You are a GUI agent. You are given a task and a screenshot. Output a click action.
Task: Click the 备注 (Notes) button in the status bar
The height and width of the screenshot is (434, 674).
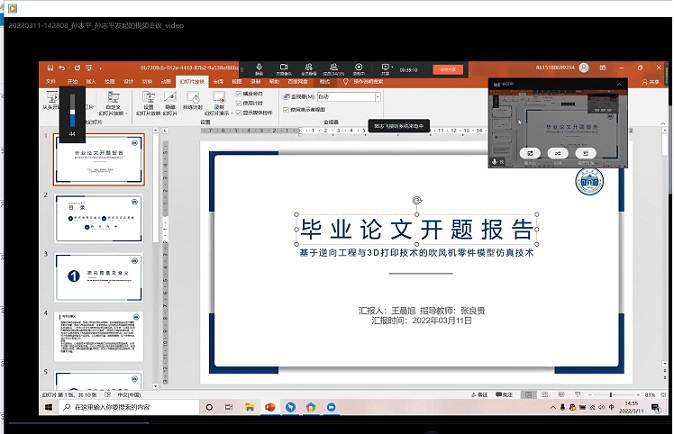coord(480,394)
